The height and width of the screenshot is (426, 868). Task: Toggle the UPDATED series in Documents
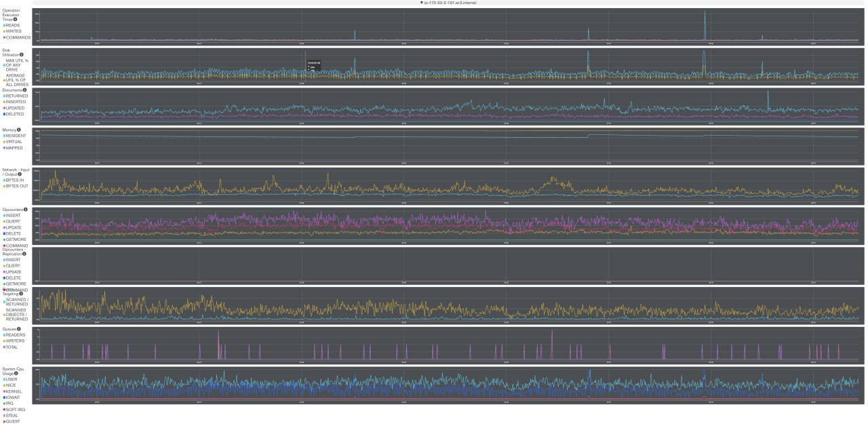click(x=14, y=108)
